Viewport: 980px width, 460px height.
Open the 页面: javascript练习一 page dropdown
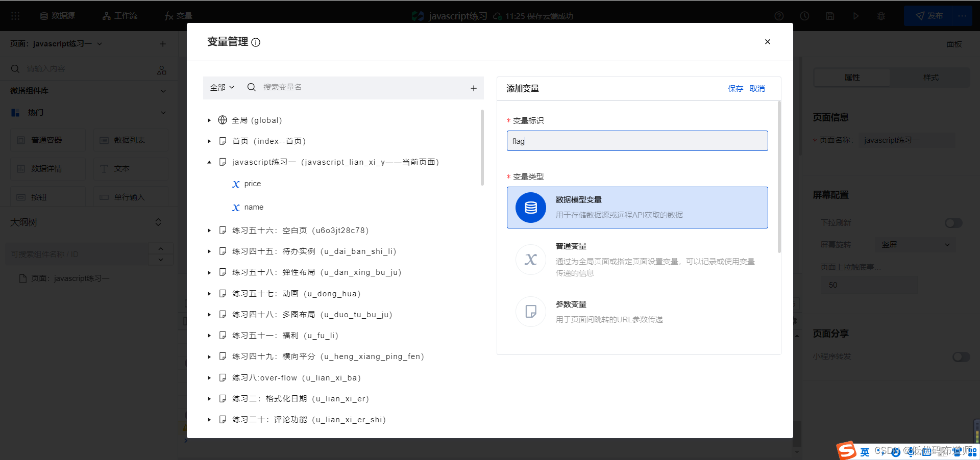[x=56, y=44]
